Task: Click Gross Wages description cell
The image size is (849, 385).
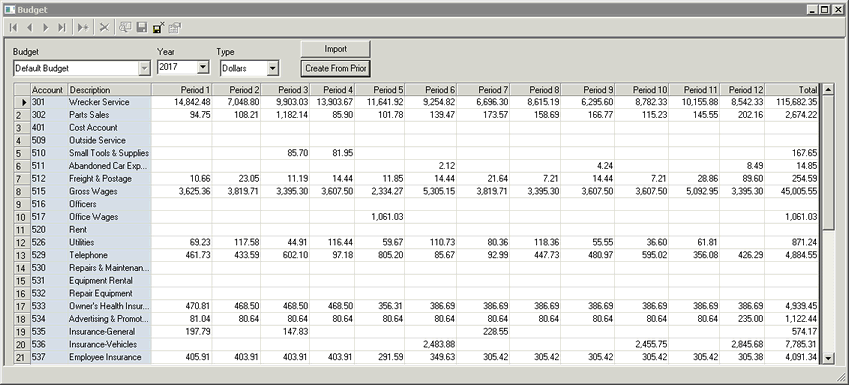Action: point(109,192)
